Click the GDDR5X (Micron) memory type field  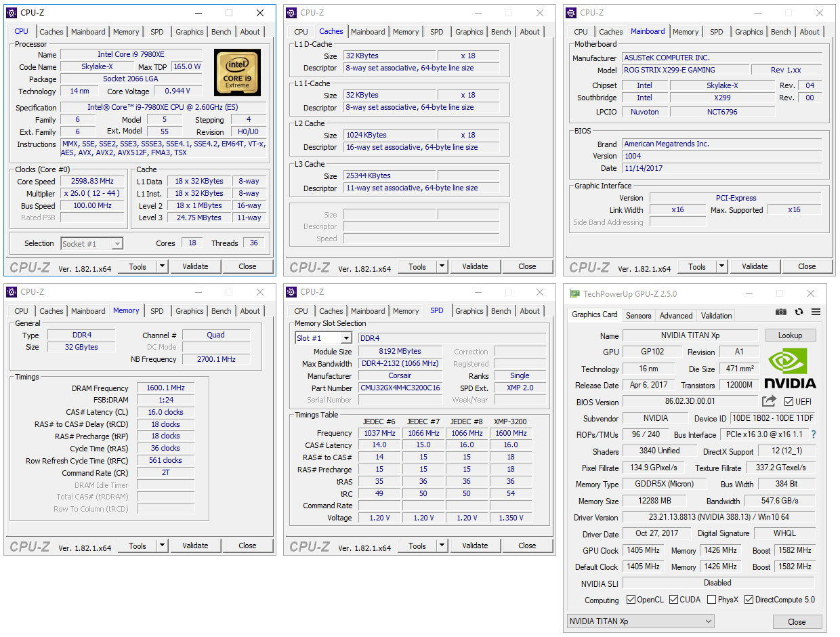tap(664, 484)
